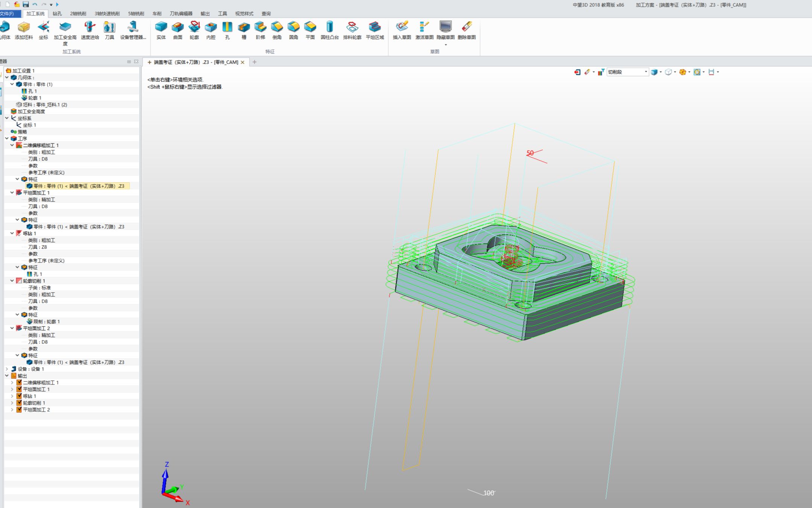Image resolution: width=812 pixels, height=508 pixels.
Task: Click the color filter icon in view toolbar
Action: [601, 72]
